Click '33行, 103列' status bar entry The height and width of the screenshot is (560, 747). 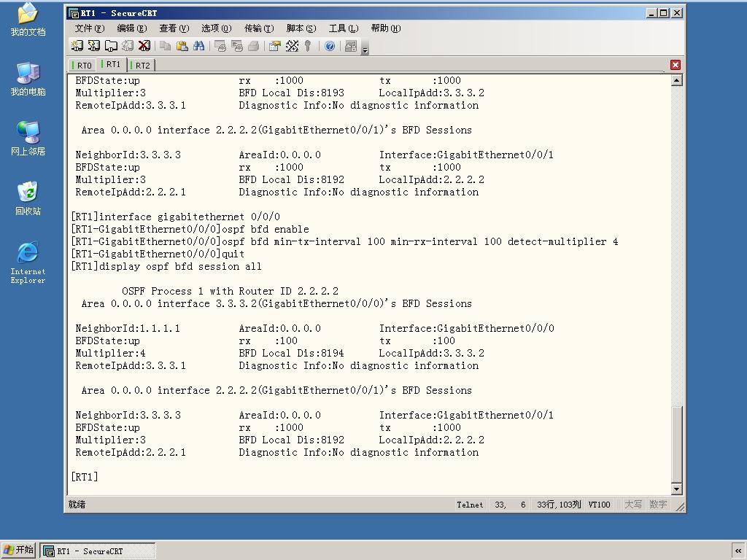click(x=559, y=505)
